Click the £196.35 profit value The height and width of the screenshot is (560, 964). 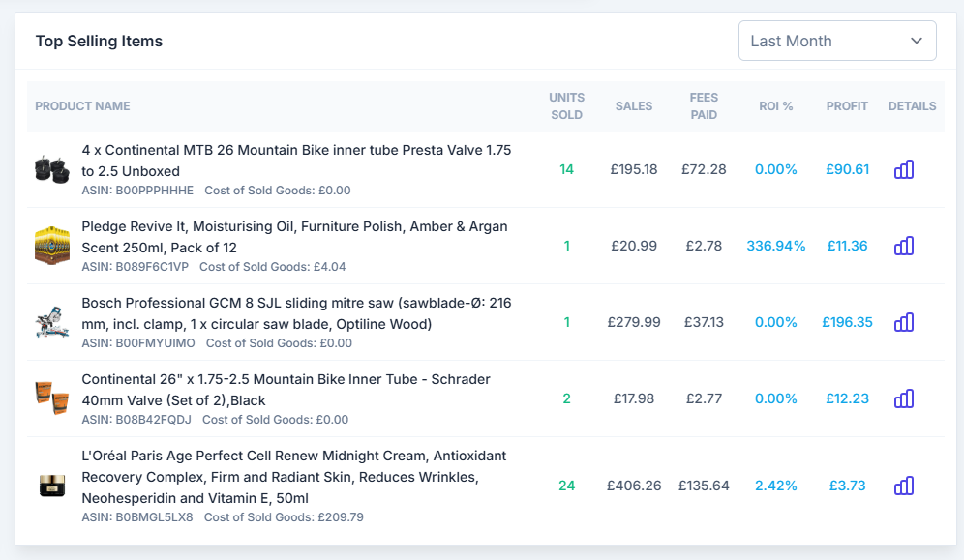(847, 322)
